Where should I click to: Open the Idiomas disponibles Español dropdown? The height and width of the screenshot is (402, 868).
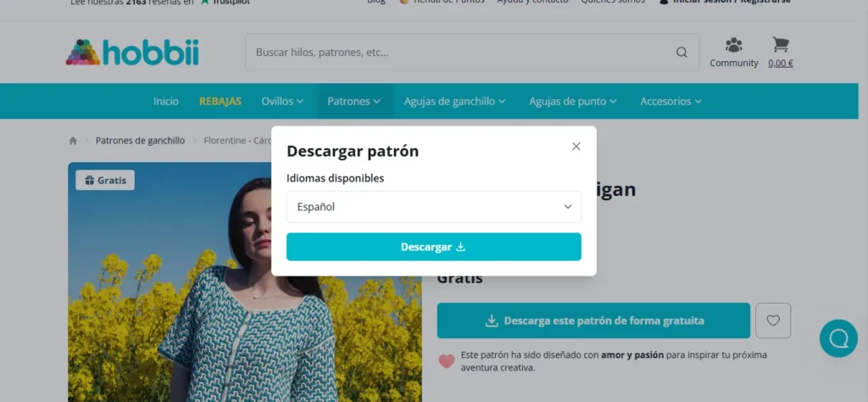pyautogui.click(x=433, y=207)
